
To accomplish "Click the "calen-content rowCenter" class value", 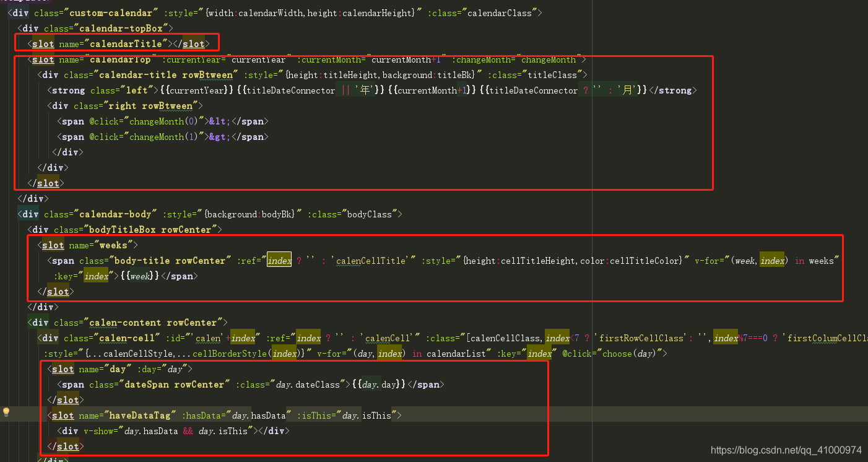I will tap(153, 323).
